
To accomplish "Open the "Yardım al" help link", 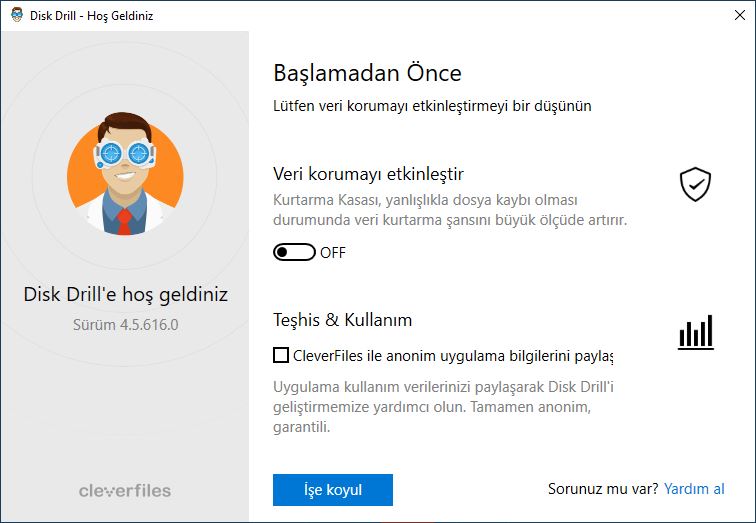I will pyautogui.click(x=694, y=489).
